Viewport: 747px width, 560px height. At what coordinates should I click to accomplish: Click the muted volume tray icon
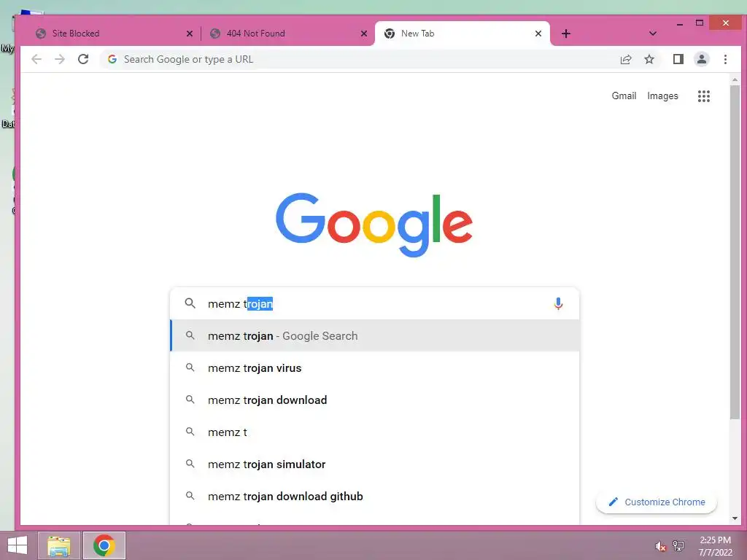pyautogui.click(x=660, y=545)
